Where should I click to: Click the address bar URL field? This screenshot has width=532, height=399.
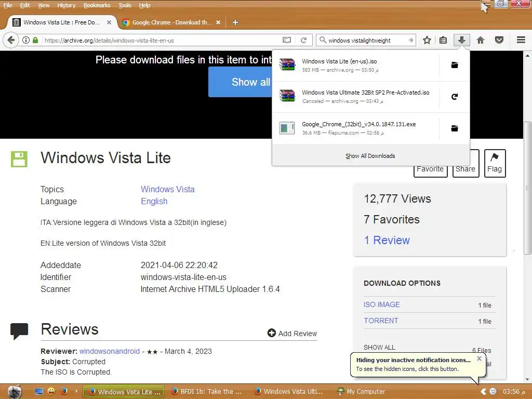(161, 41)
